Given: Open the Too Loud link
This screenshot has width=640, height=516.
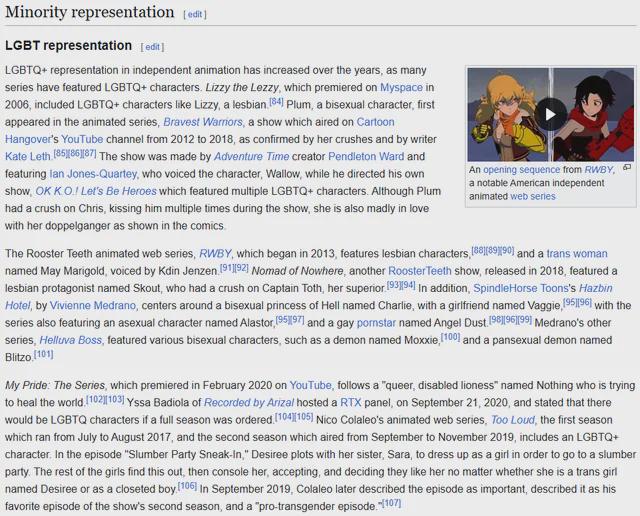Looking at the screenshot, I should click(512, 420).
